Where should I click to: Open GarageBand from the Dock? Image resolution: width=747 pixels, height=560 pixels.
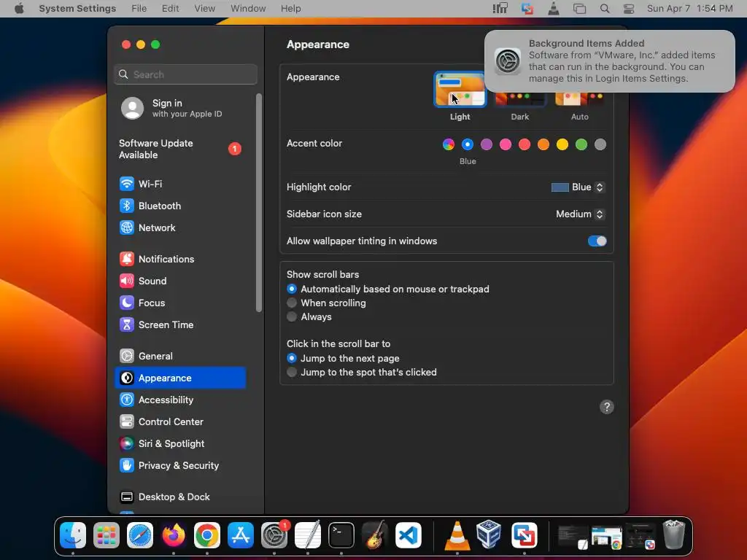pos(374,535)
